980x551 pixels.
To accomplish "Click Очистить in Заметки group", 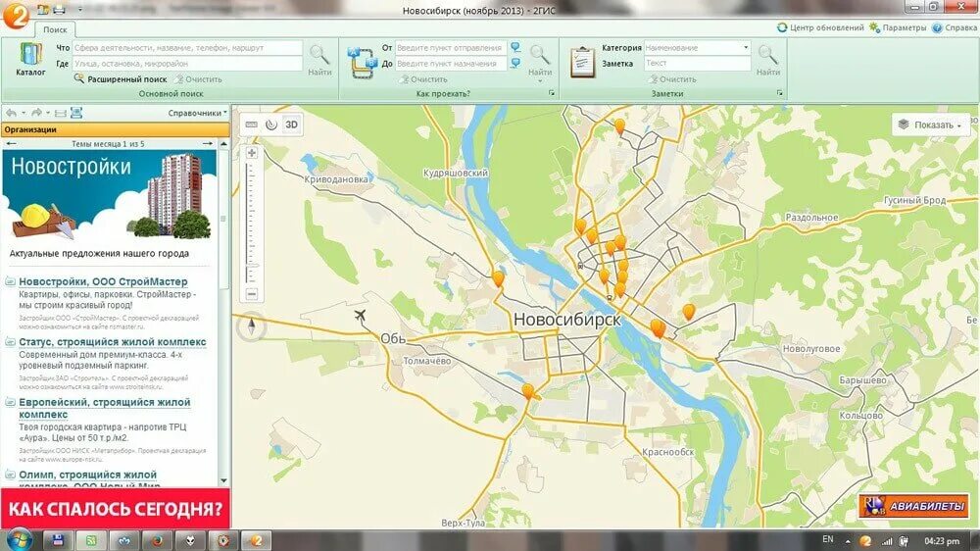I will (672, 79).
